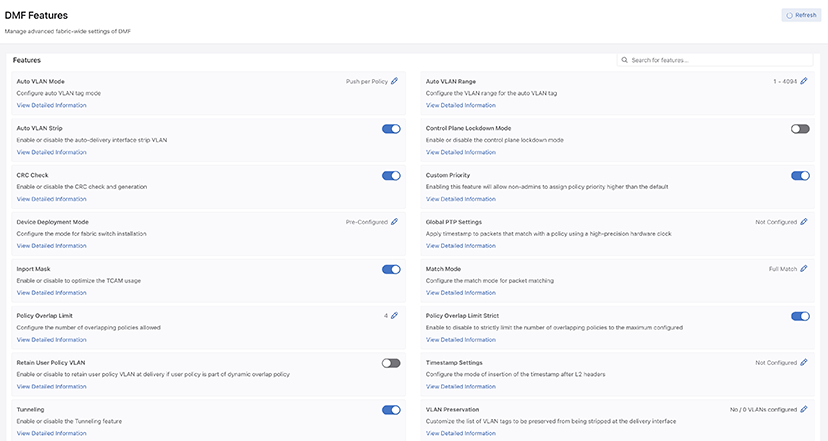This screenshot has height=441, width=828.
Task: Edit VLAN Preservation pencil icon
Action: tap(804, 409)
